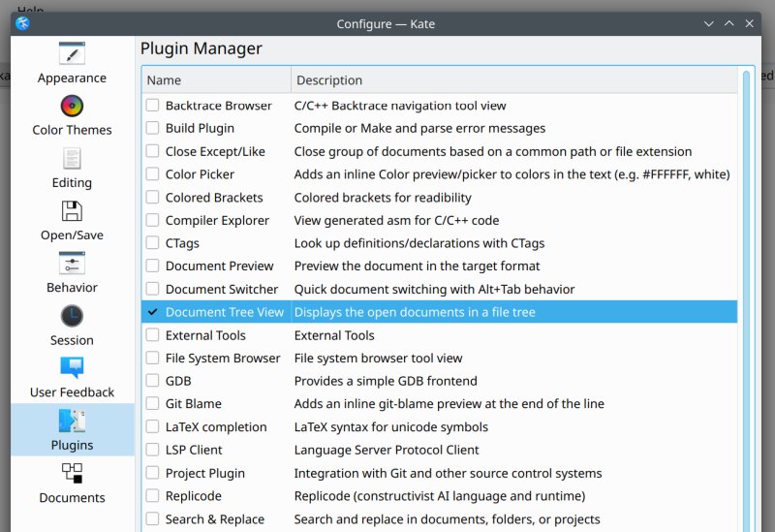775x532 pixels.
Task: Click the Kate application icon in title bar
Action: (23, 23)
